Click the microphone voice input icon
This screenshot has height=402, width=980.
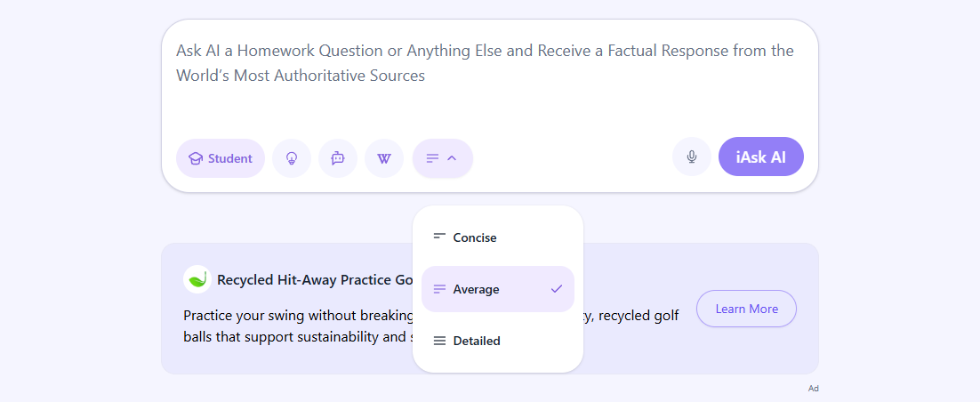tap(691, 157)
